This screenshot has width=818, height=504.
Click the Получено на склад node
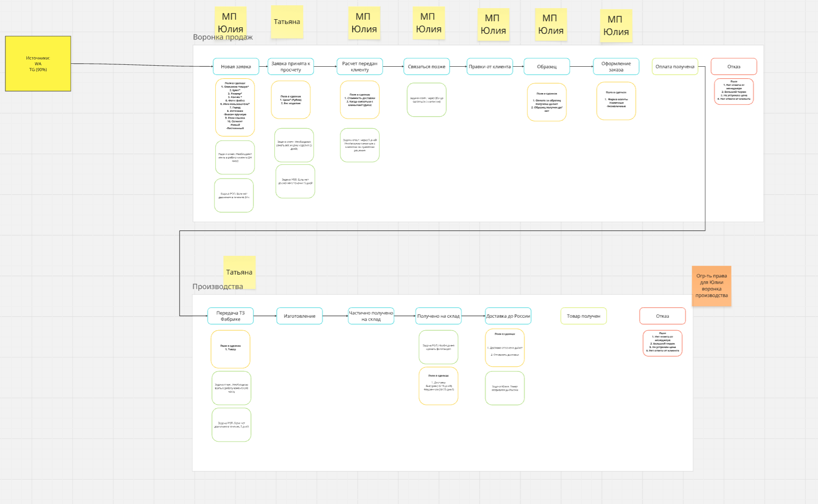coord(439,316)
